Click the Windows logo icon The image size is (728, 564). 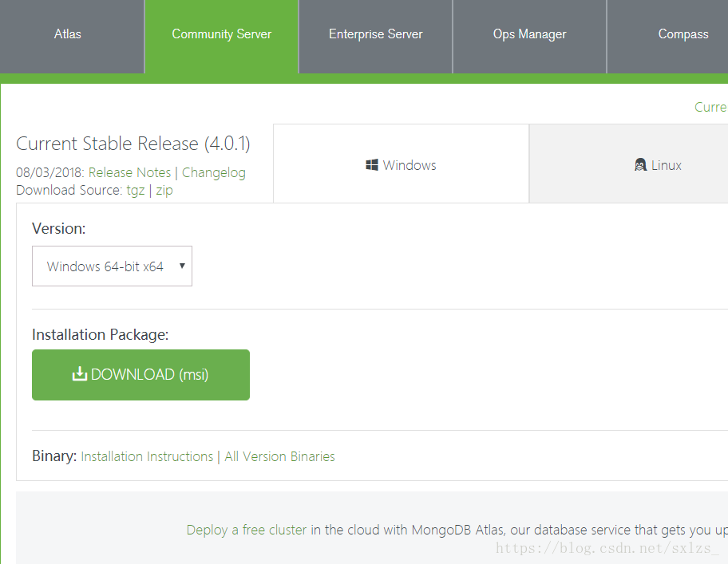[x=372, y=164]
